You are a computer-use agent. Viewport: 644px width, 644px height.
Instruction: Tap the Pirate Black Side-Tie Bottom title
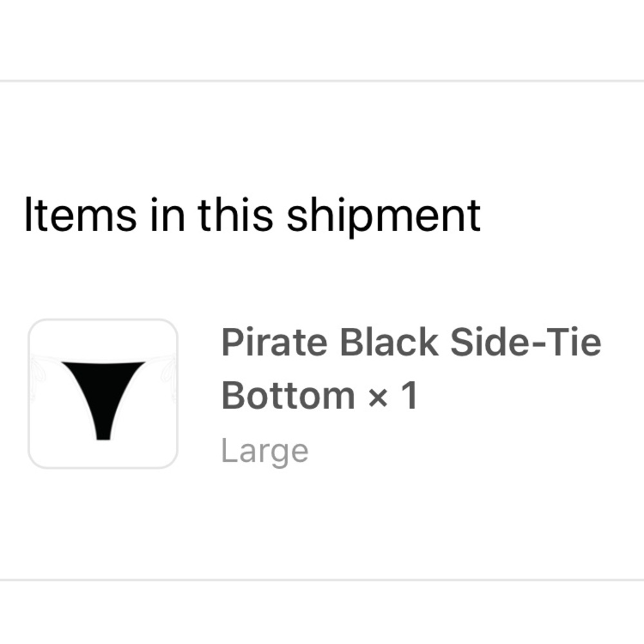[411, 368]
